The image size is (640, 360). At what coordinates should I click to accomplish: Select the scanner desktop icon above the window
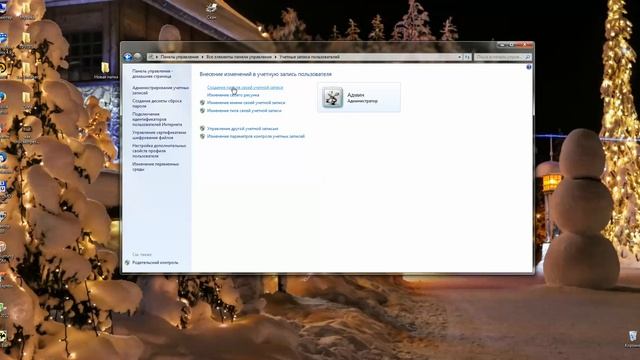point(211,11)
